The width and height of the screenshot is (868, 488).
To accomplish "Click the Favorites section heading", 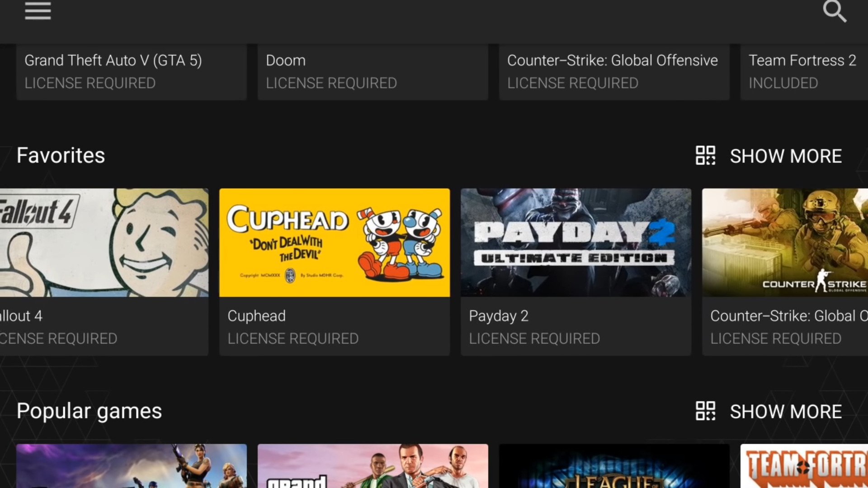I will click(61, 155).
